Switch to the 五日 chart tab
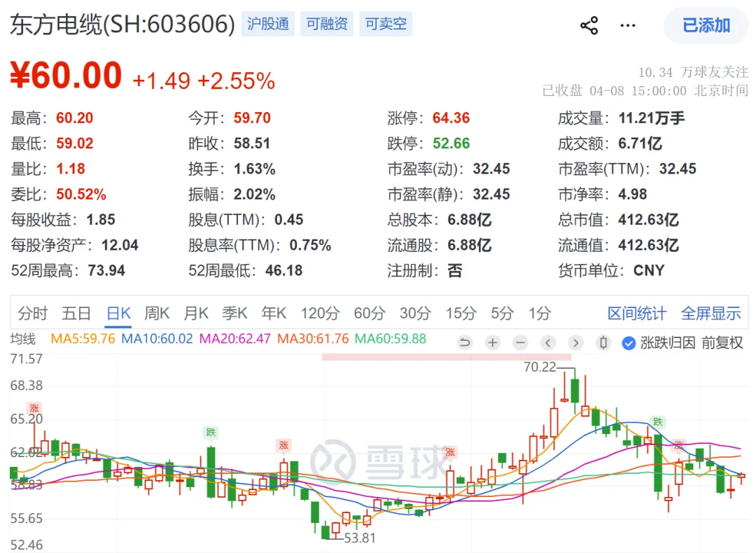The height and width of the screenshot is (553, 756). click(x=76, y=314)
